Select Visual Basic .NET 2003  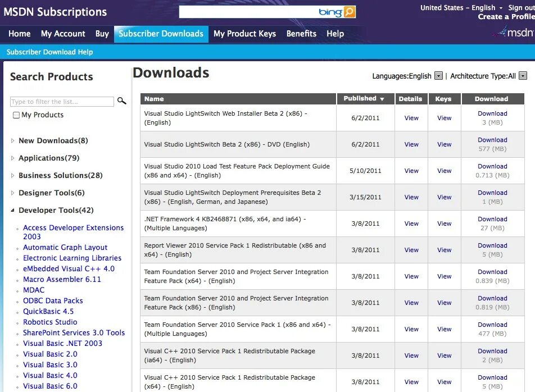(62, 343)
